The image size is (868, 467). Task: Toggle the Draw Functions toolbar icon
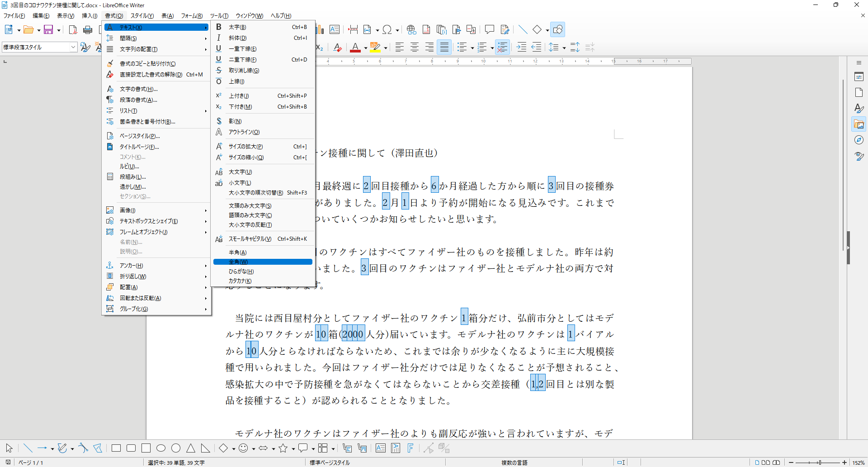(x=557, y=30)
